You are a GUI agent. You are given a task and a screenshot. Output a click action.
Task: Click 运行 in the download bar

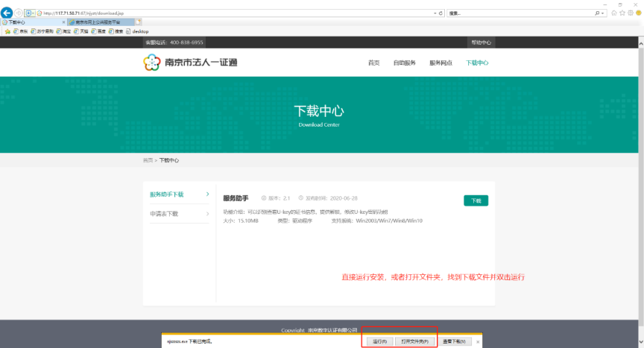click(379, 341)
